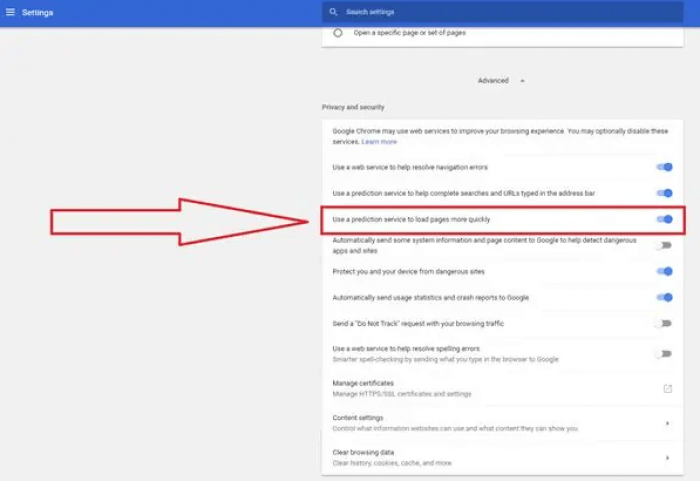The height and width of the screenshot is (481, 700).
Task: Open Manage certificates external link icon
Action: coord(667,389)
